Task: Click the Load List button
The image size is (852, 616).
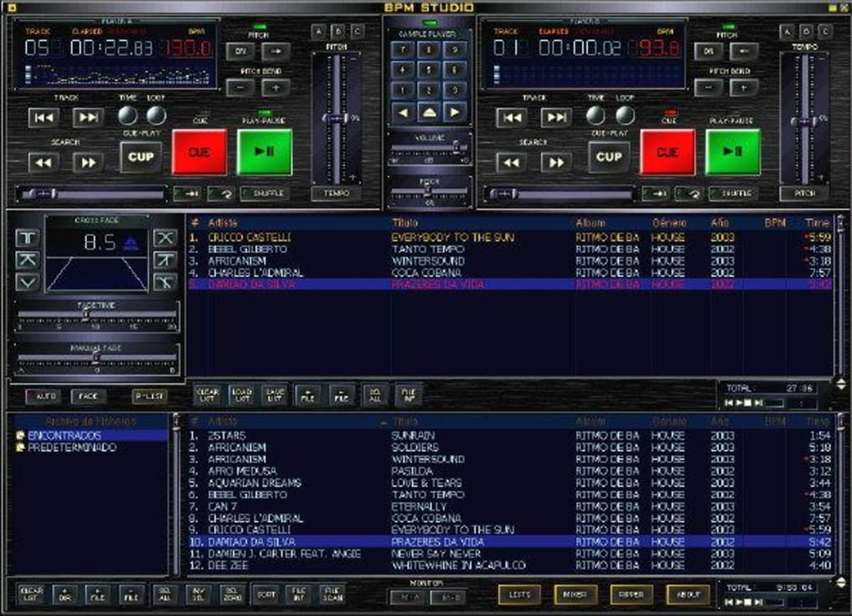Action: click(241, 395)
